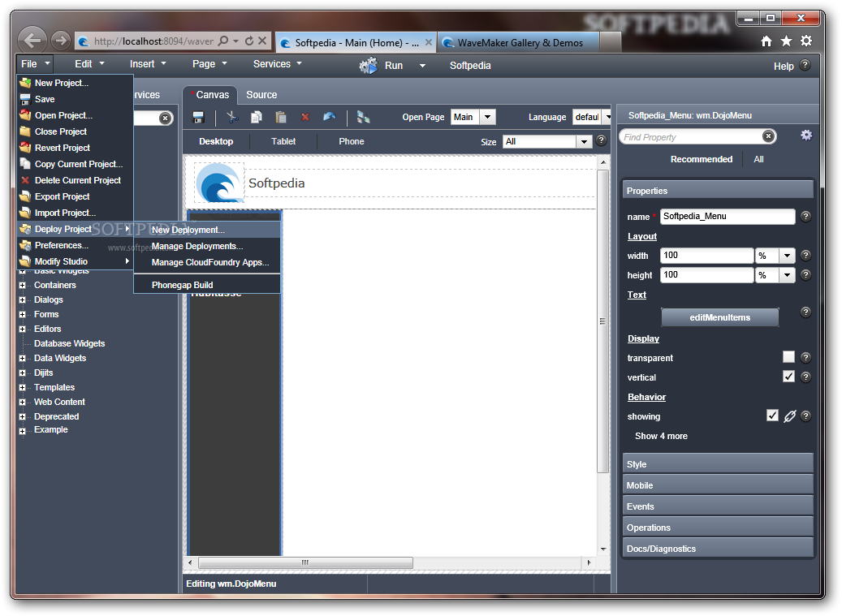Click Show 4 more link
Image resolution: width=842 pixels, height=616 pixels.
(661, 436)
